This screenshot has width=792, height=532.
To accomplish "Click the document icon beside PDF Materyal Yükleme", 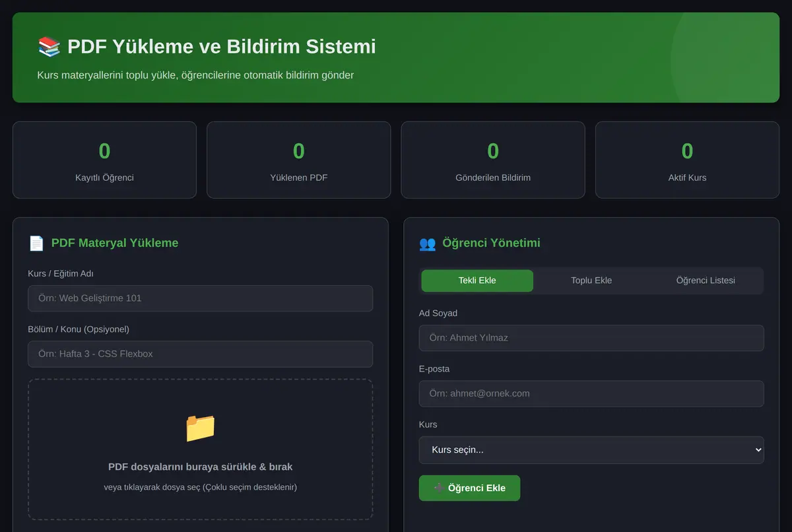I will coord(36,243).
